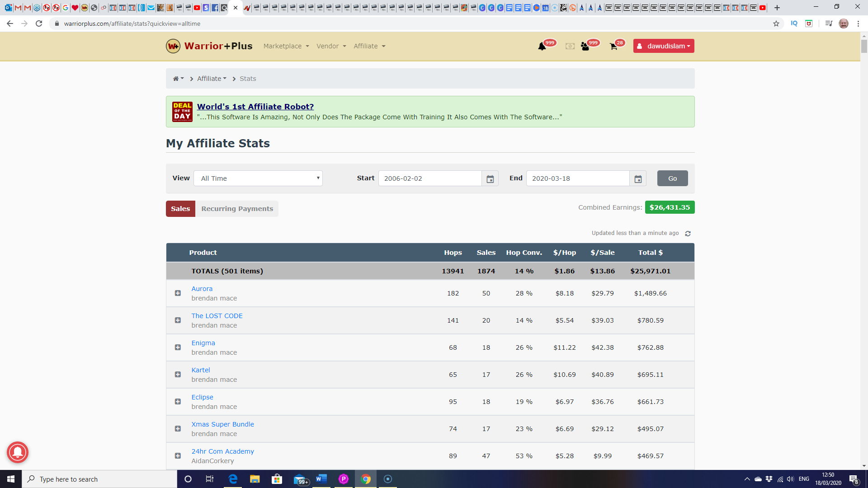Sort by the Hops column header
The height and width of the screenshot is (488, 868).
point(453,253)
